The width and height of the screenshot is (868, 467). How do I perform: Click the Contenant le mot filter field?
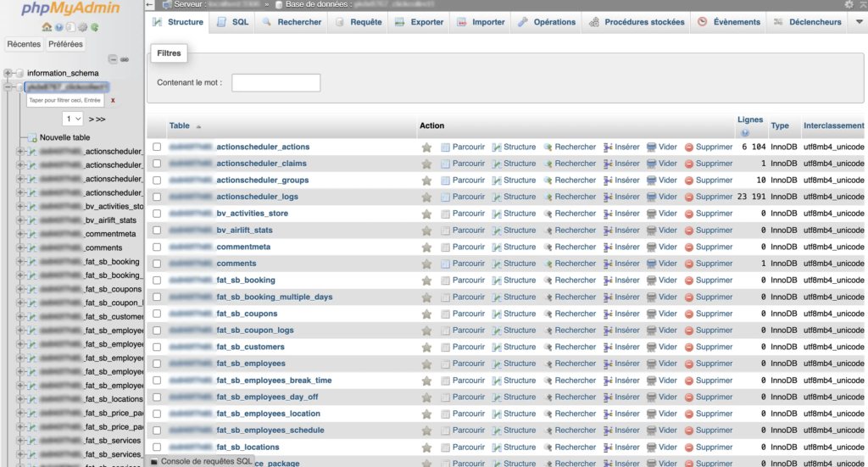(275, 83)
